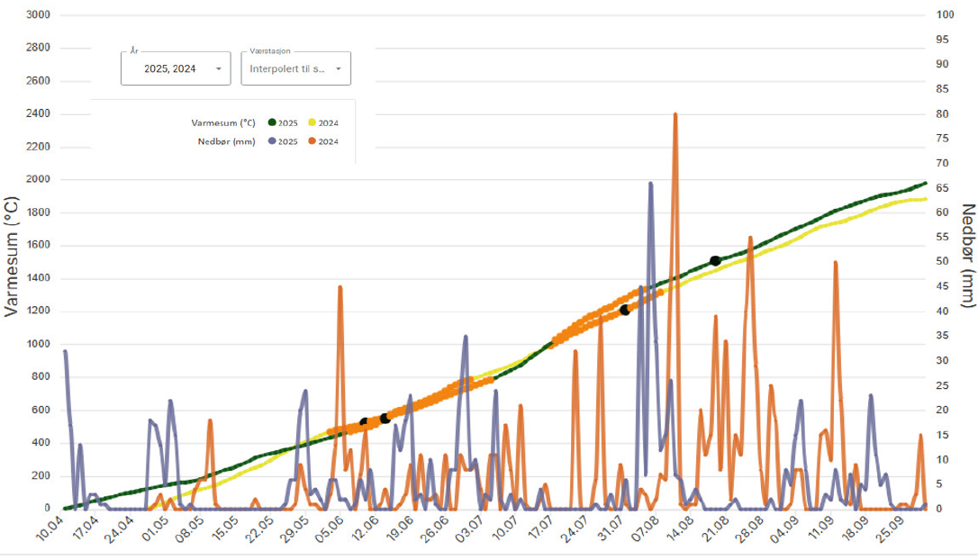Select the black marker on the green line
This screenshot has height=560, width=978.
coord(715,261)
